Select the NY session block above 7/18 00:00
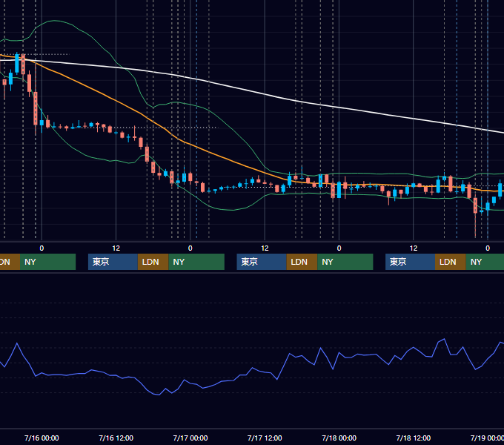Image resolution: width=504 pixels, height=445 pixels. (x=345, y=262)
